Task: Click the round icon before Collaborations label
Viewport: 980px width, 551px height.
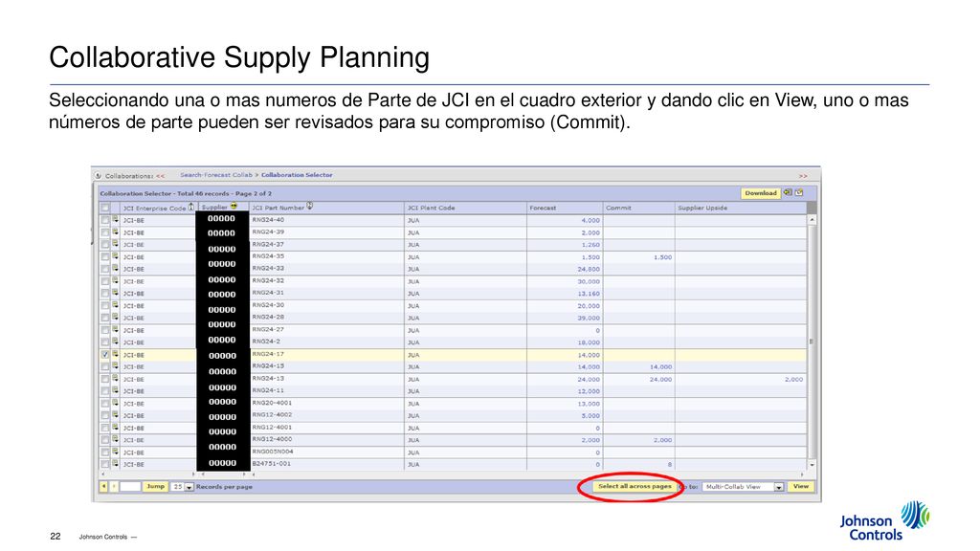Action: pos(99,176)
